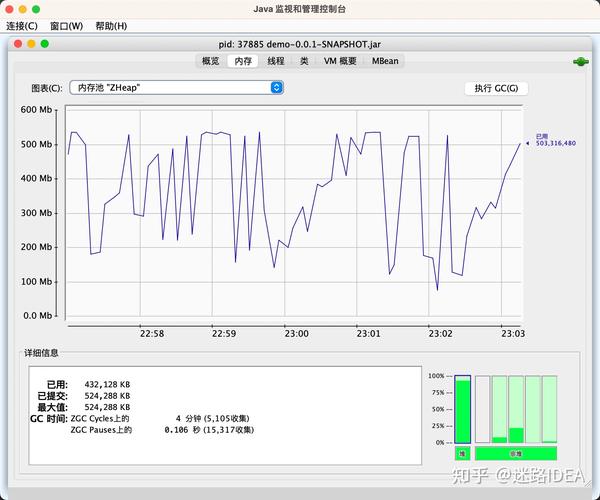Click the ZGC Cycles上的 text
The width and height of the screenshot is (600, 500).
[x=100, y=419]
